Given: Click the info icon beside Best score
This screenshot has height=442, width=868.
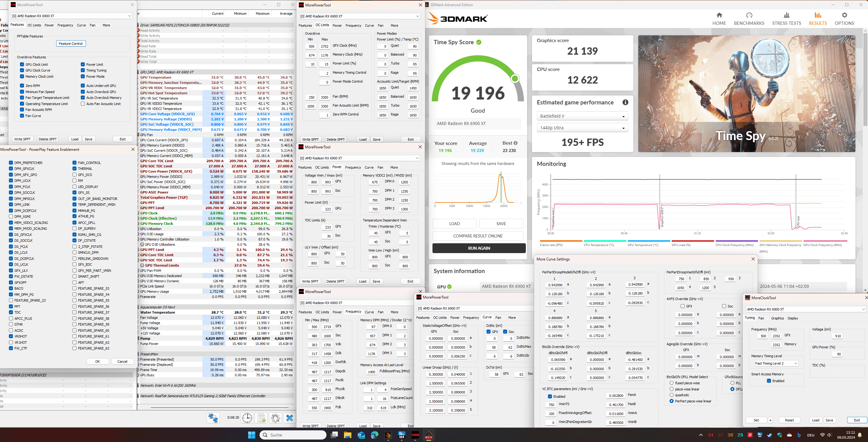Looking at the screenshot, I should [x=515, y=143].
